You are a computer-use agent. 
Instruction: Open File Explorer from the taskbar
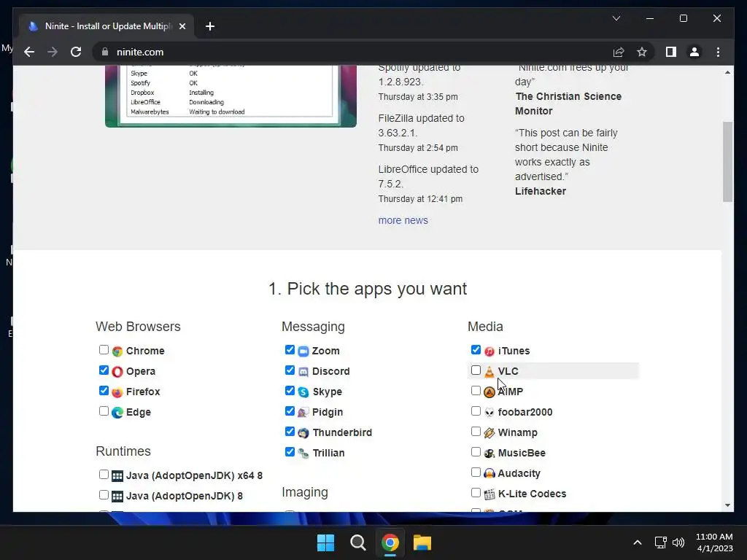(x=422, y=542)
